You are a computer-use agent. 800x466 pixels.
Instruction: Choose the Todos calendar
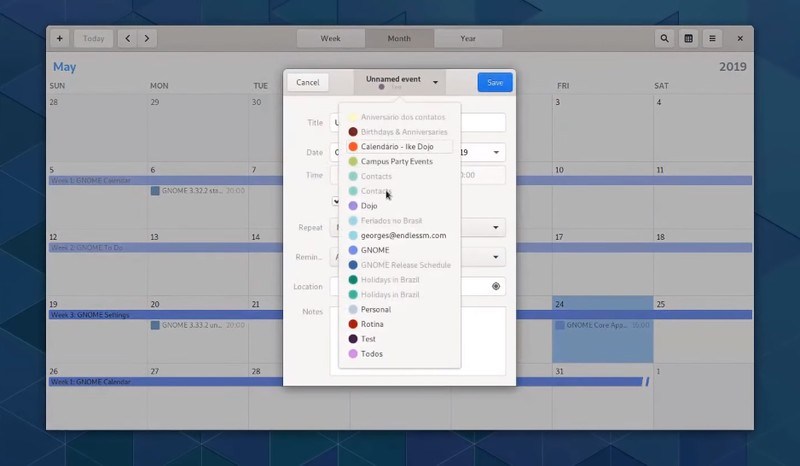(399, 354)
